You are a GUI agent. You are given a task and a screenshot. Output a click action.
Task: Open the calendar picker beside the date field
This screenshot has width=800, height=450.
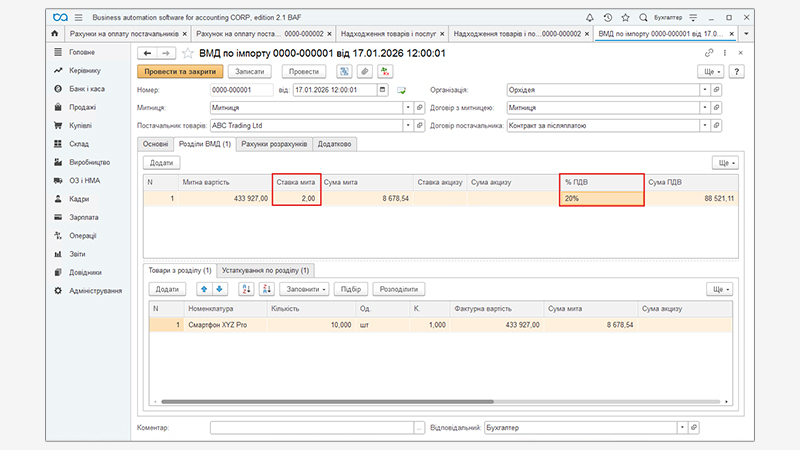coord(382,90)
